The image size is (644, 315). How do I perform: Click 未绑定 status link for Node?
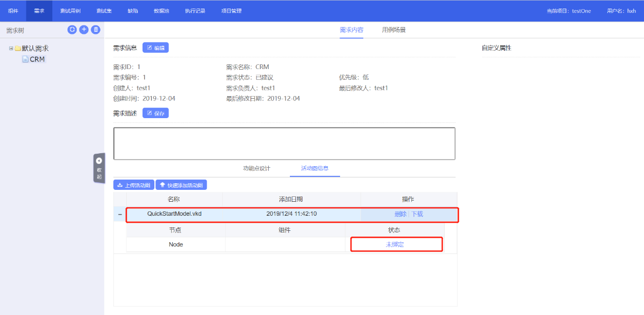395,244
